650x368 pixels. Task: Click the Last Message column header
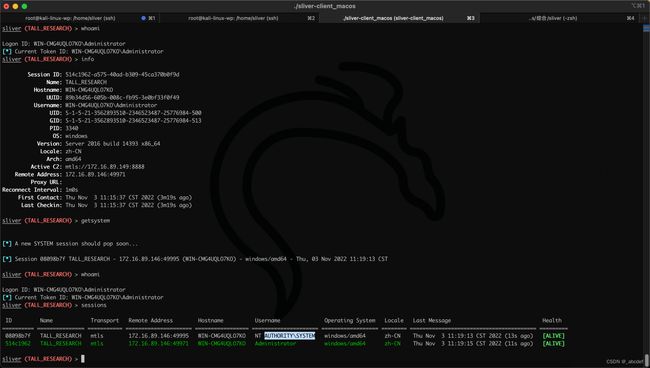pos(432,320)
